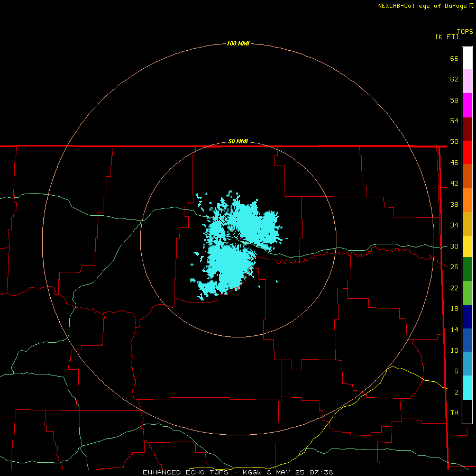The height and width of the screenshot is (476, 476).
Task: Click the 'NEXLAB-College of DuPage' credit text
Action: (x=422, y=6)
